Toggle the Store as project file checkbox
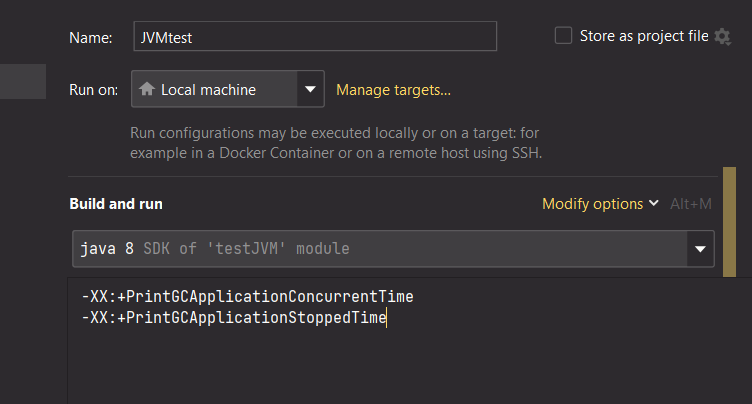Viewport: 752px width, 404px height. pyautogui.click(x=563, y=36)
